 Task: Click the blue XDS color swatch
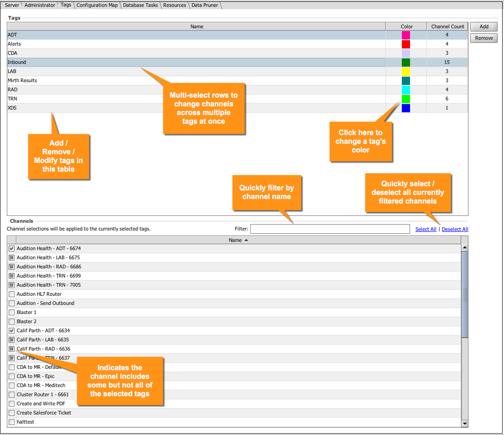[x=405, y=108]
